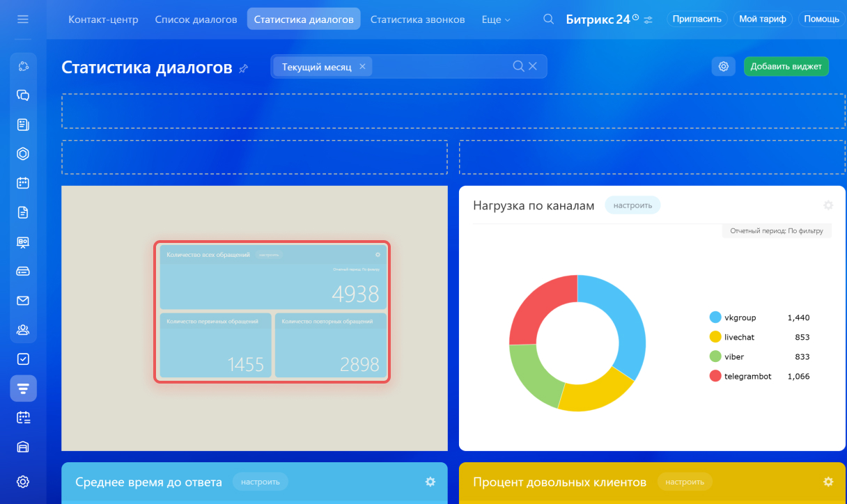Click the 1455 primary requests value
Viewport: 847px width, 504px height.
pyautogui.click(x=246, y=364)
